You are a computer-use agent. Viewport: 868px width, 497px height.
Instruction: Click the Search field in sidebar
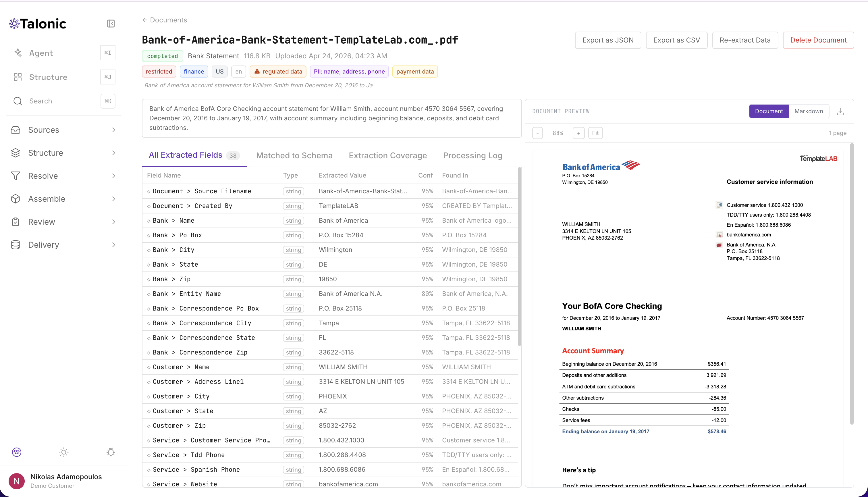(x=64, y=101)
